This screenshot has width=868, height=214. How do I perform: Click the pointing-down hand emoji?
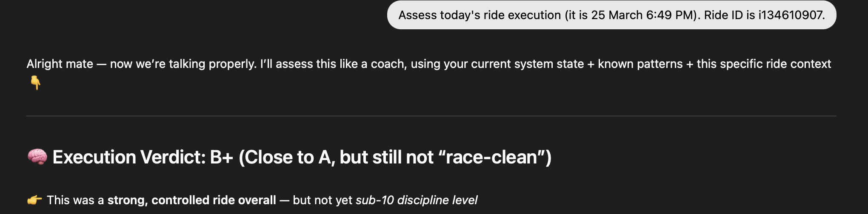click(x=36, y=82)
